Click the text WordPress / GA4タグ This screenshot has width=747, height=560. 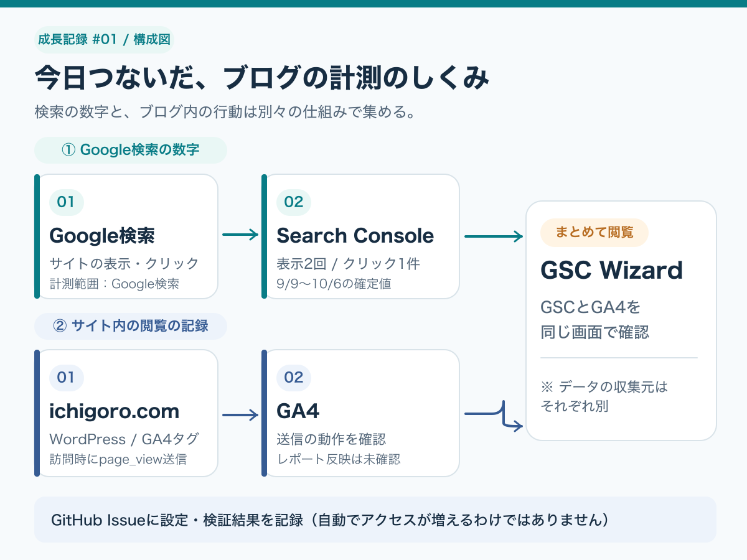click(x=124, y=439)
